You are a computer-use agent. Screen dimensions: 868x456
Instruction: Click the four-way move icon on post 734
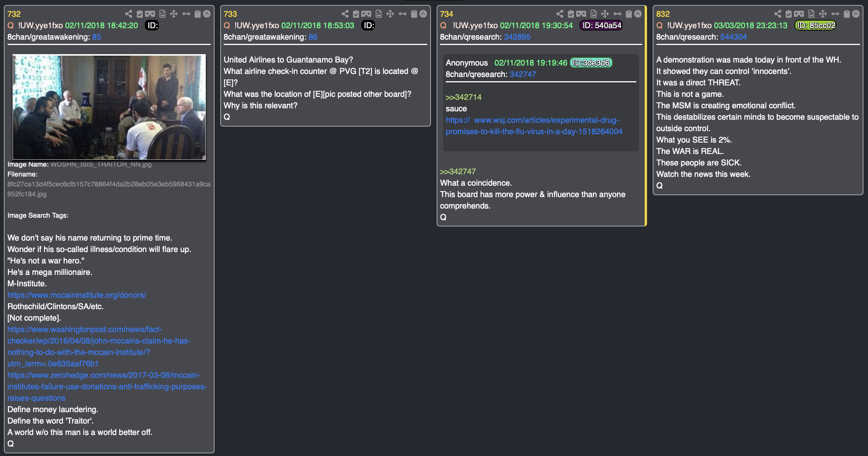tap(605, 14)
